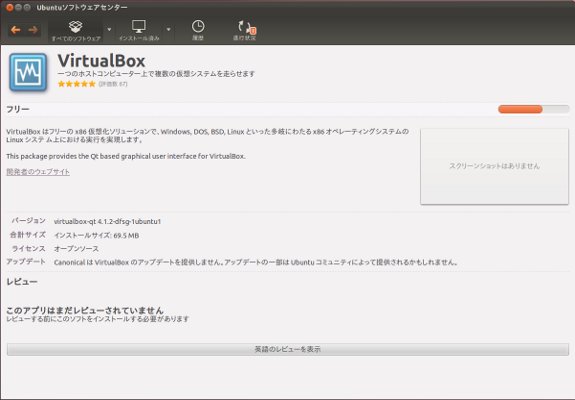
Task: Expand the すべてのソフトウェア dropdown arrow
Action: 109,29
